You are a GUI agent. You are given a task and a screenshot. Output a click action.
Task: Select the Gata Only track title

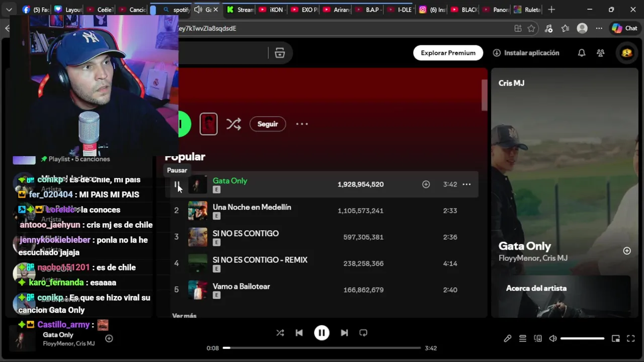click(230, 180)
